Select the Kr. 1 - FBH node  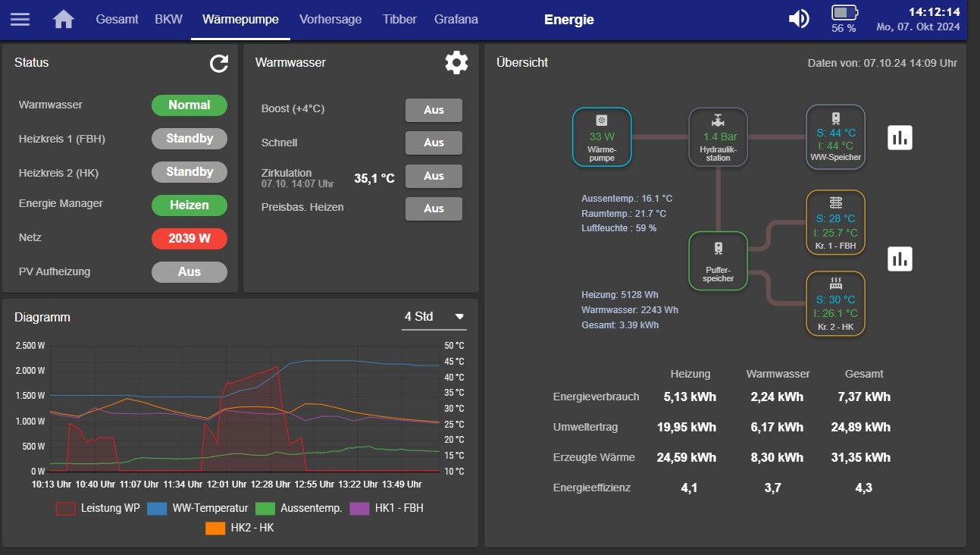click(x=835, y=222)
